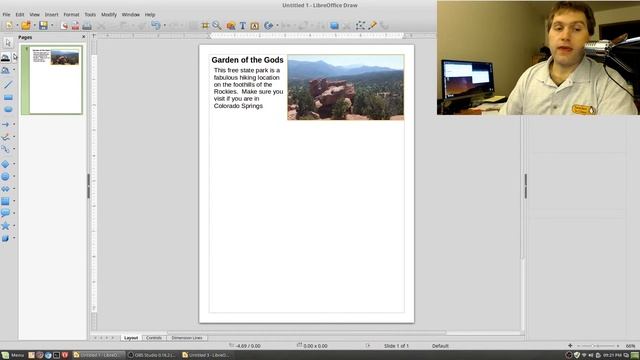Viewport: 640px width, 360px height.
Task: Select the Text box T tool
Action: pos(243,26)
